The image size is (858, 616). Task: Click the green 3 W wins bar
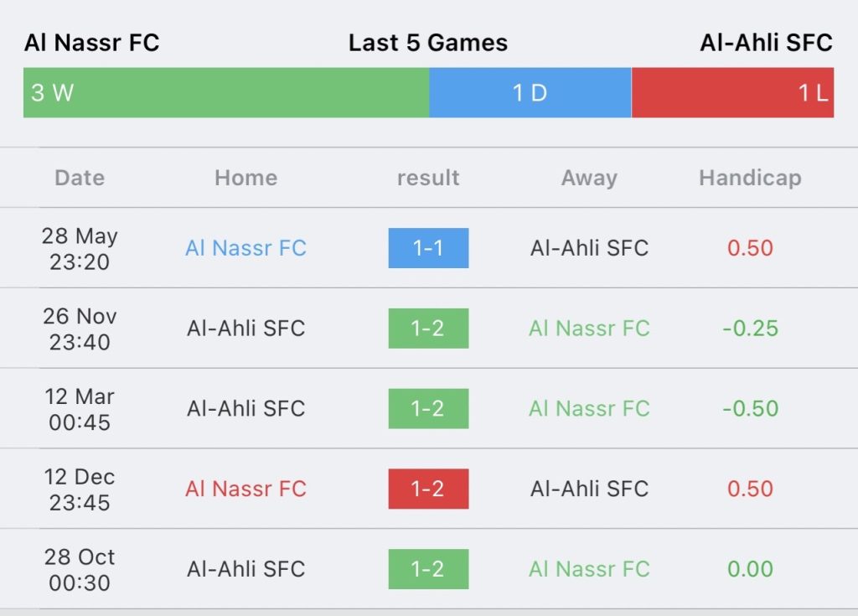[x=226, y=92]
